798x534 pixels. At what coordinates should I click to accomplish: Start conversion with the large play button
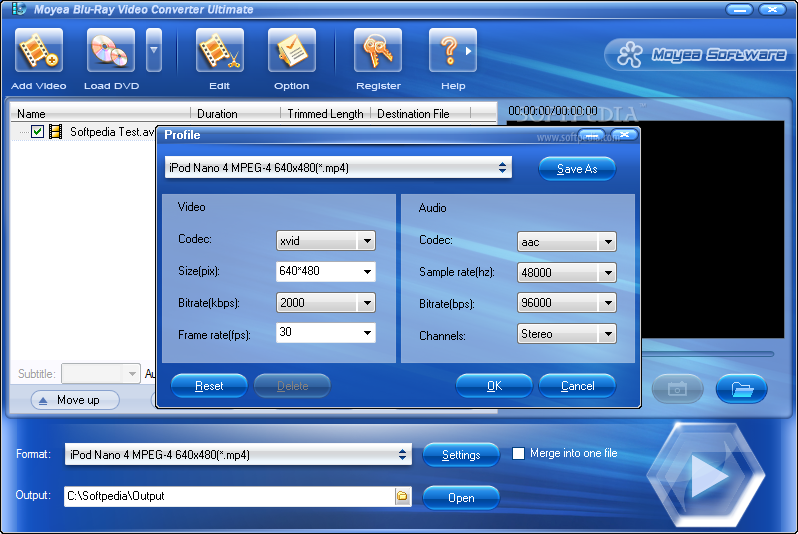coord(706,475)
